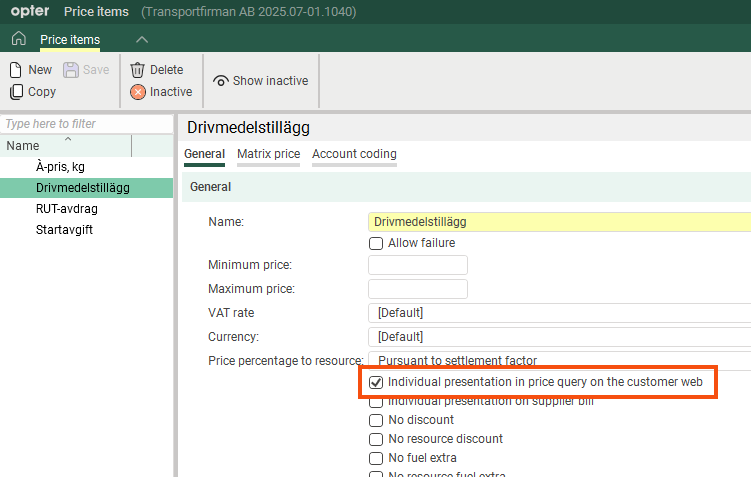Enable the No discount checkbox
The image size is (751, 477).
tap(376, 420)
